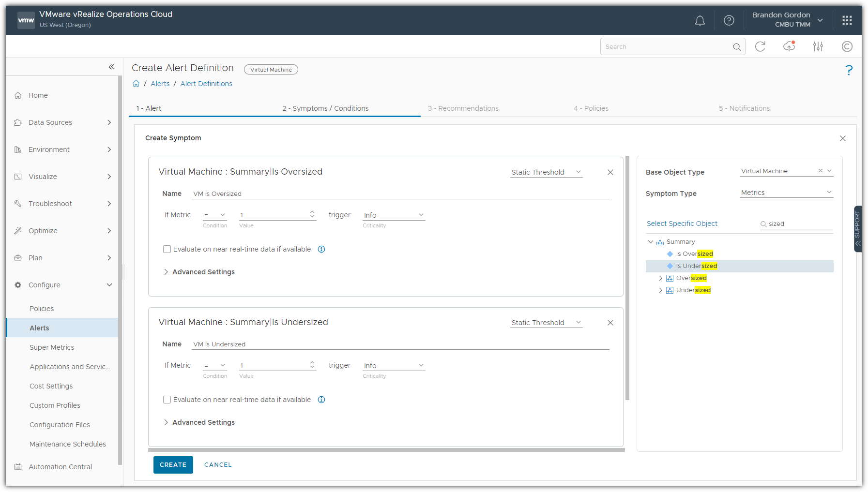Viewport: 868px width, 492px height.
Task: Click the VMware logo icon
Action: click(x=26, y=20)
